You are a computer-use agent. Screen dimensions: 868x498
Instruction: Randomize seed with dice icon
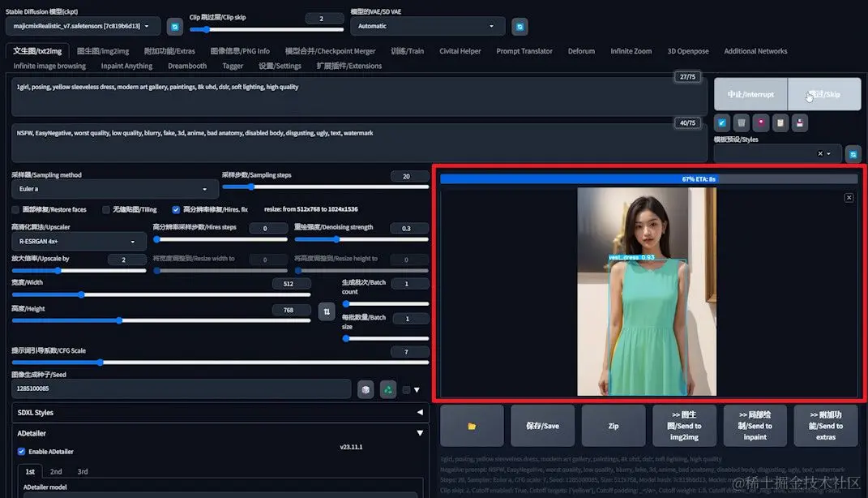(x=366, y=389)
